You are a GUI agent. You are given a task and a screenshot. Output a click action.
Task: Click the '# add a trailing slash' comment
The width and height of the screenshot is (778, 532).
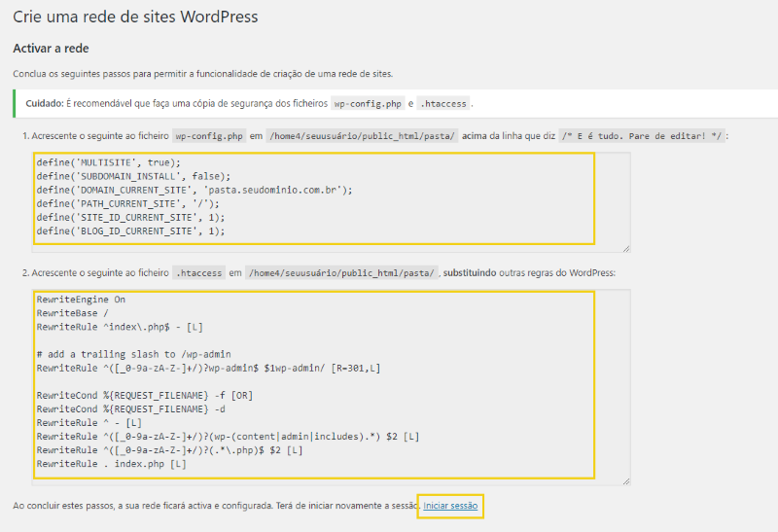(133, 354)
